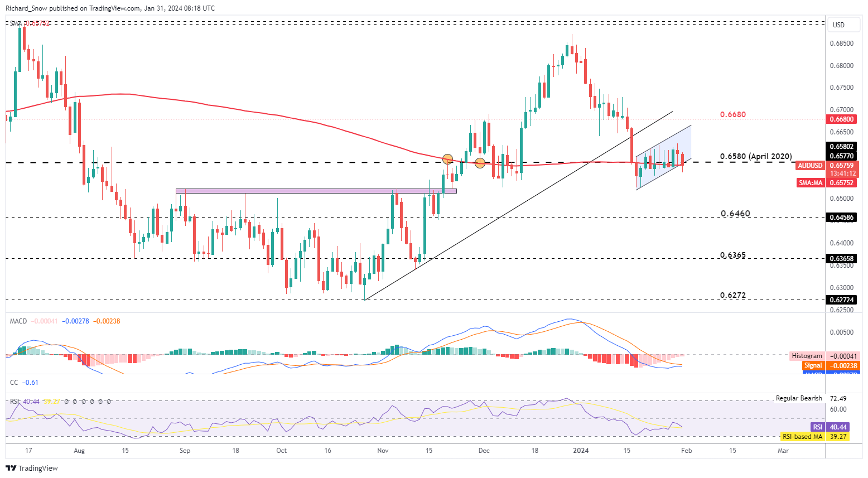Click the 0.64000 price axis tick
Image resolution: width=868 pixels, height=478 pixels.
841,243
